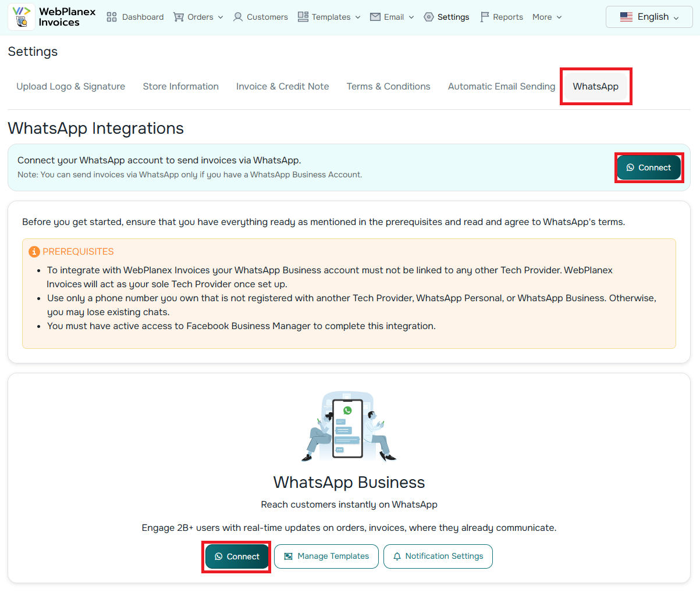Open the More navigation dropdown
The height and width of the screenshot is (596, 700).
click(x=547, y=17)
